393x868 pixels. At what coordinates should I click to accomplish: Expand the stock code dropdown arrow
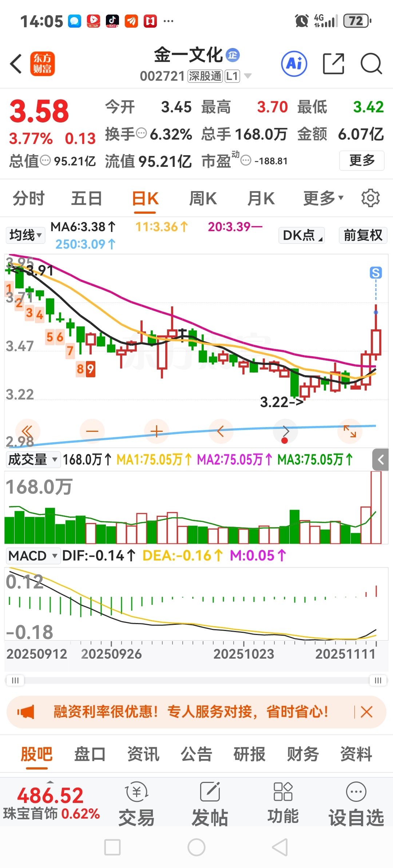248,76
